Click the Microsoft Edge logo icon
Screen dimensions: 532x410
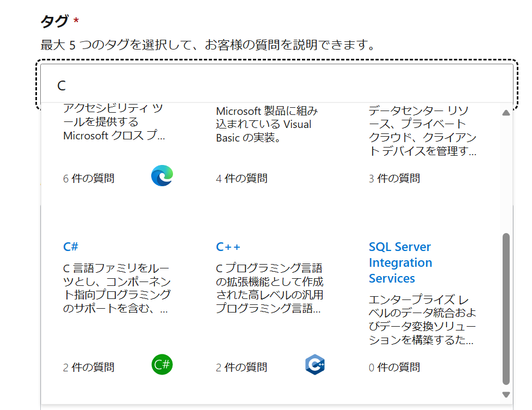pos(162,176)
